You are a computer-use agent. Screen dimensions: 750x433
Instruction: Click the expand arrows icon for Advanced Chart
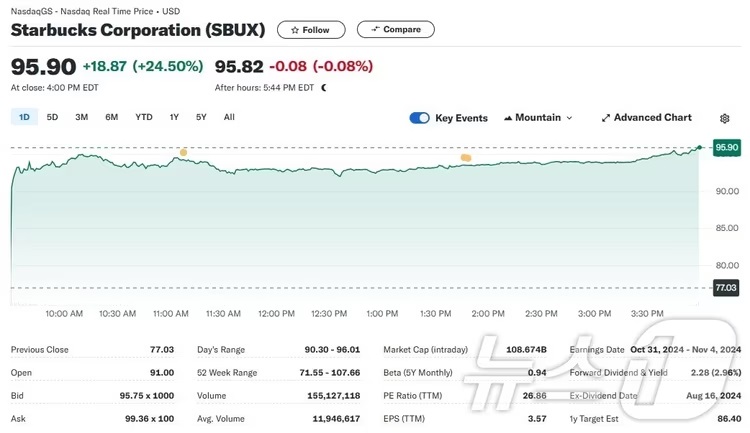606,118
